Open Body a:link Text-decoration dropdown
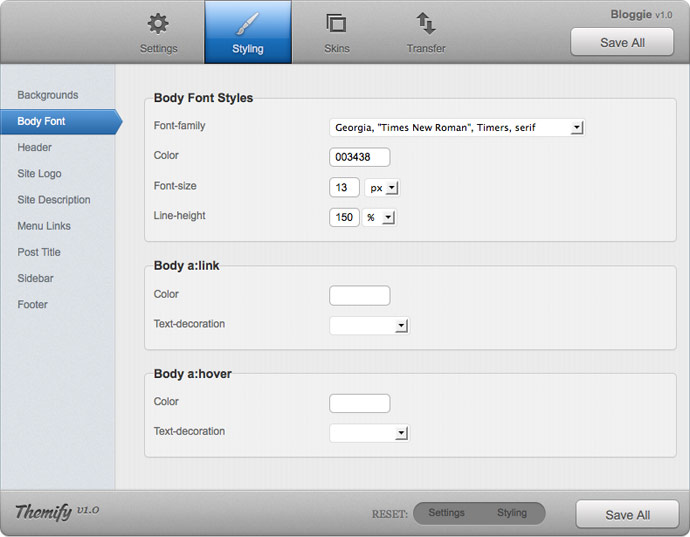The width and height of the screenshot is (690, 537). (x=369, y=326)
